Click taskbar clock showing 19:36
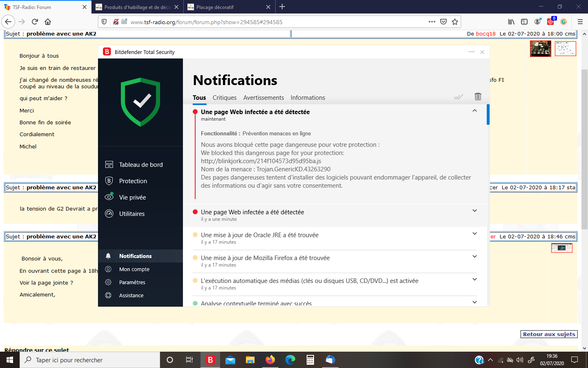 (x=552, y=360)
